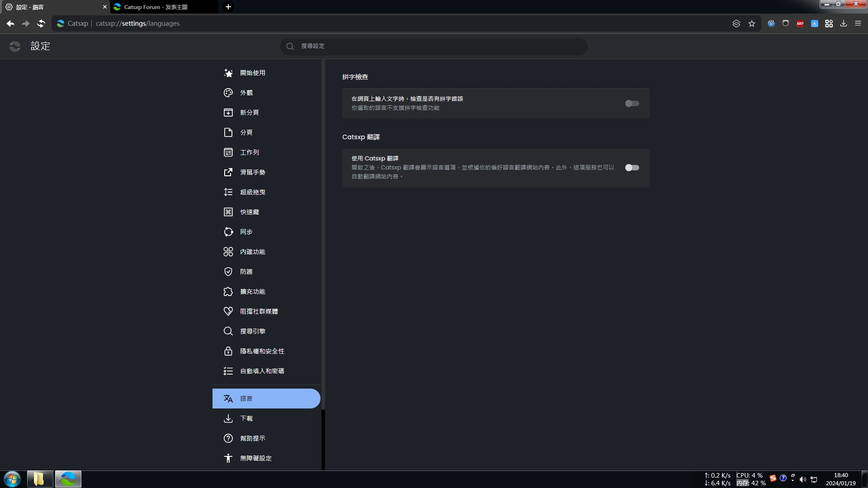Screen dimensions: 868x488
Task: Open the 同步 sync settings
Action: pos(246,232)
